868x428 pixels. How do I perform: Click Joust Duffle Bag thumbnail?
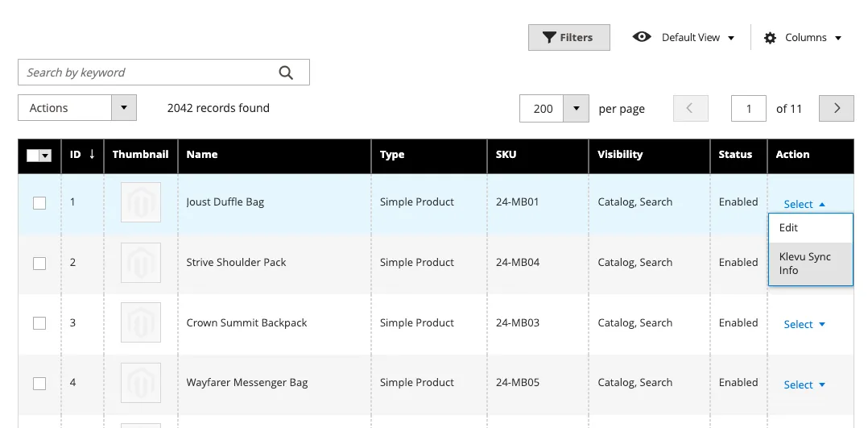141,202
